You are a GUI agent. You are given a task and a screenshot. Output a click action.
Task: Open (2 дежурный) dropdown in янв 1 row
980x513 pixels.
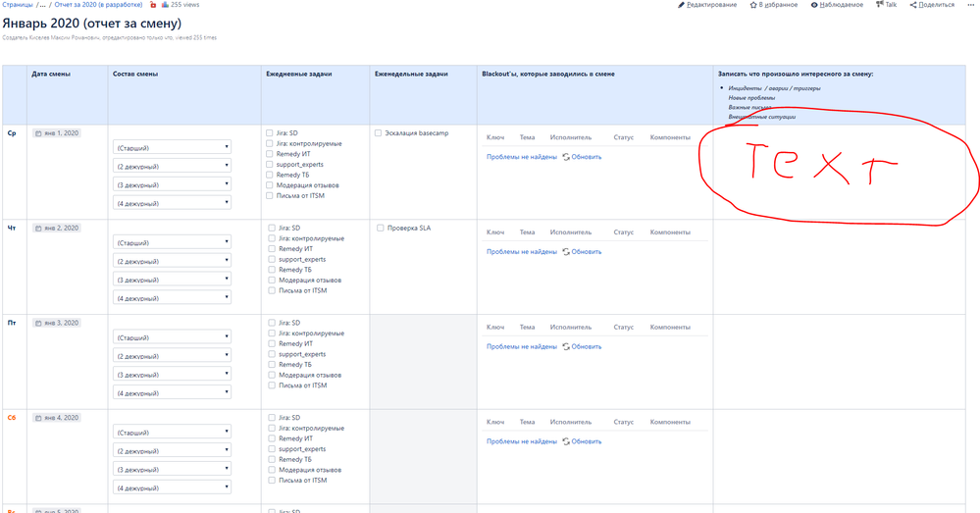click(172, 166)
